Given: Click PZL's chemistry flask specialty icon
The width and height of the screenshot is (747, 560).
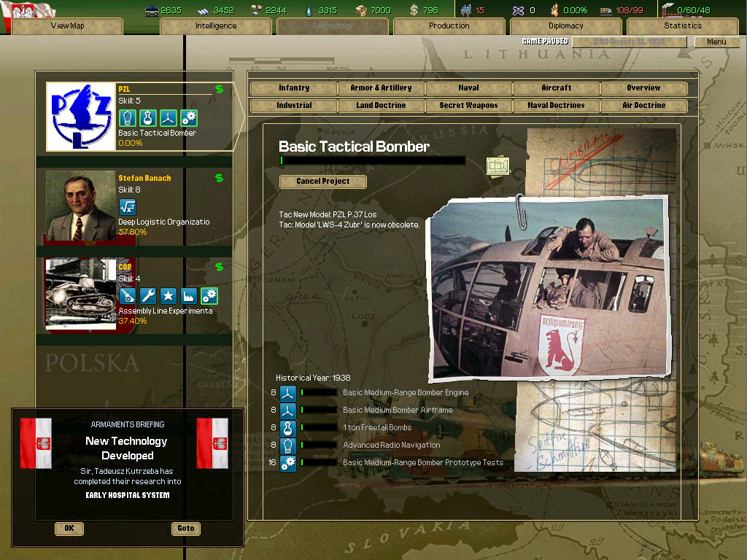Looking at the screenshot, I should tap(147, 117).
